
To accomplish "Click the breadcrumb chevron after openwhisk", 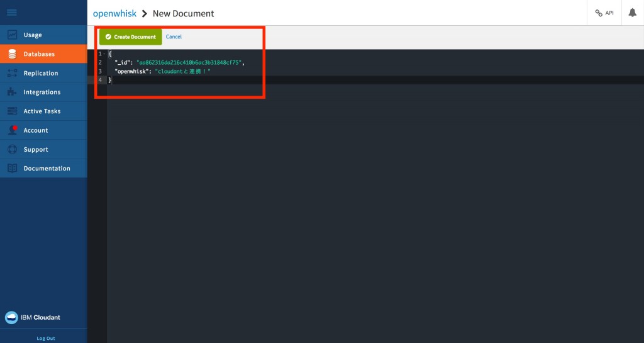I will pos(145,14).
